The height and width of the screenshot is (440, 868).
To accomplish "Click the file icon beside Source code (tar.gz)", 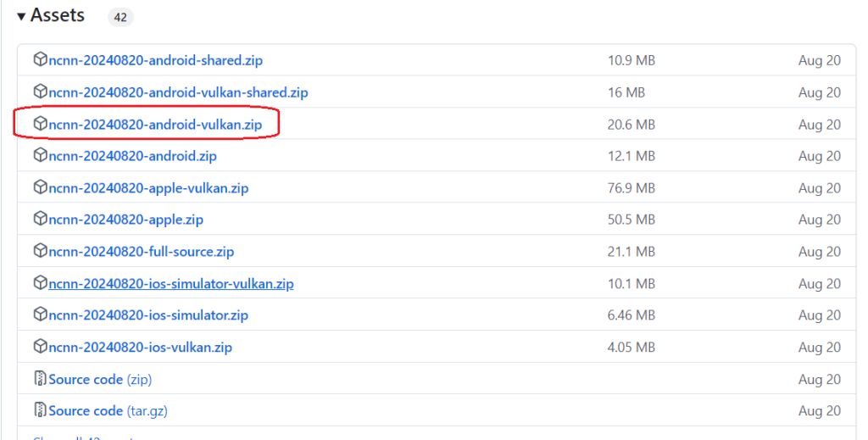I will pos(40,410).
